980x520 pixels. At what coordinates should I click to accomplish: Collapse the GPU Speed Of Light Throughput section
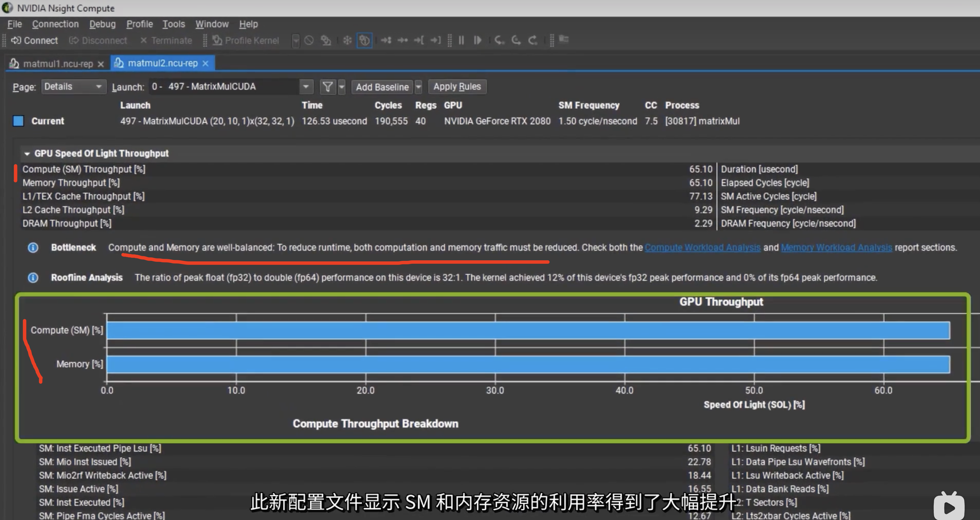click(27, 154)
